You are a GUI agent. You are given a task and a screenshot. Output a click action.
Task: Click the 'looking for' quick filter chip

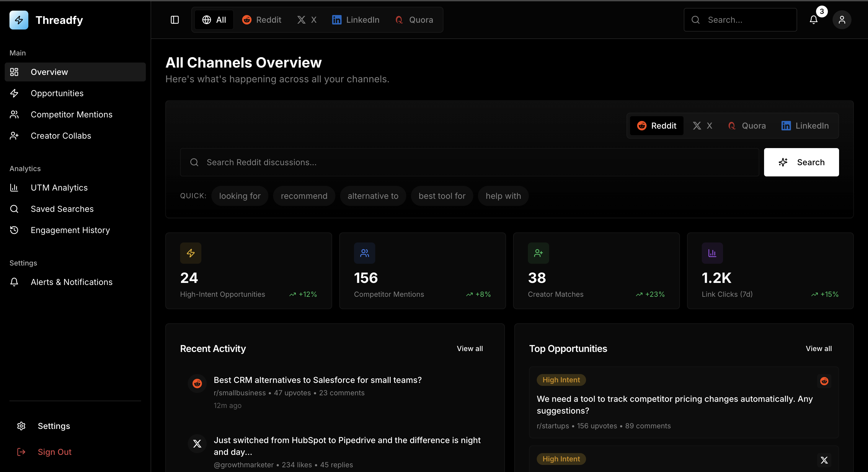tap(239, 196)
